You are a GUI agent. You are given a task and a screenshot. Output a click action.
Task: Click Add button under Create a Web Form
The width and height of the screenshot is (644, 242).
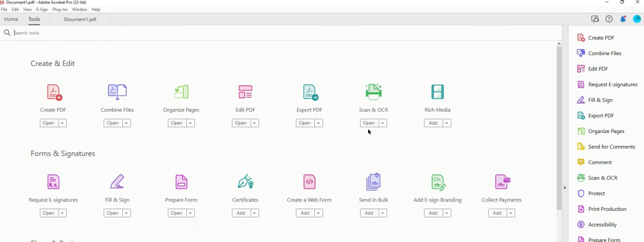pyautogui.click(x=305, y=213)
